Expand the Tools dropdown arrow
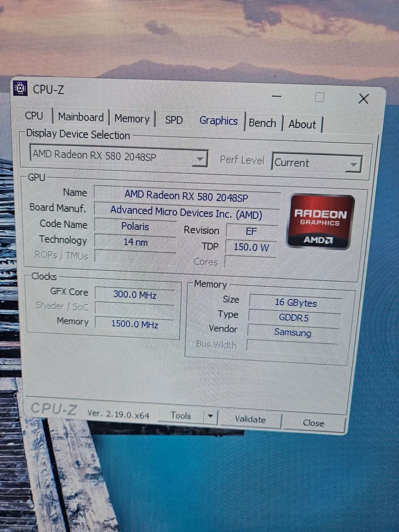 coord(211,416)
